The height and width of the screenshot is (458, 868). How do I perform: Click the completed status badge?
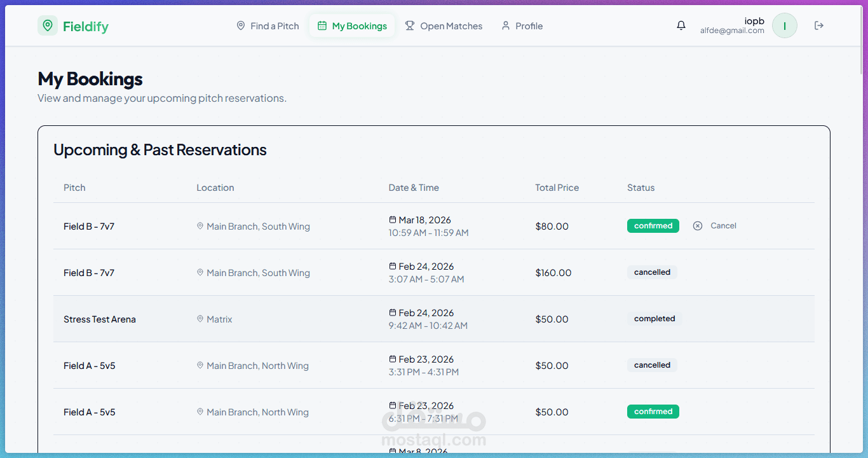pos(654,319)
